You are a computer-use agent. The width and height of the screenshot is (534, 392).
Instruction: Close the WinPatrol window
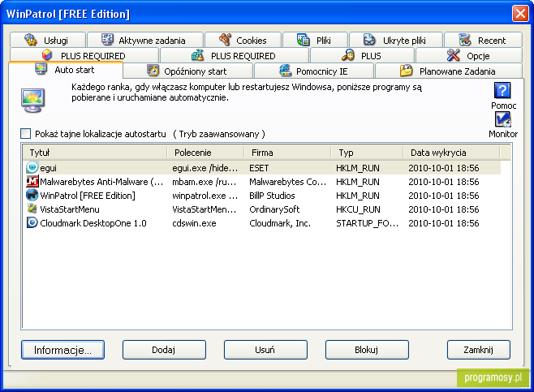click(x=520, y=14)
